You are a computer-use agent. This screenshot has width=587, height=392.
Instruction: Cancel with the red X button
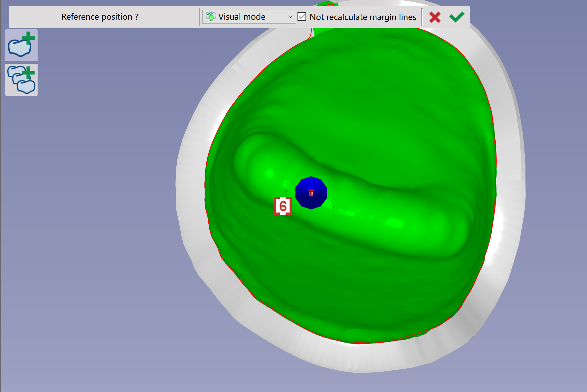tap(435, 17)
